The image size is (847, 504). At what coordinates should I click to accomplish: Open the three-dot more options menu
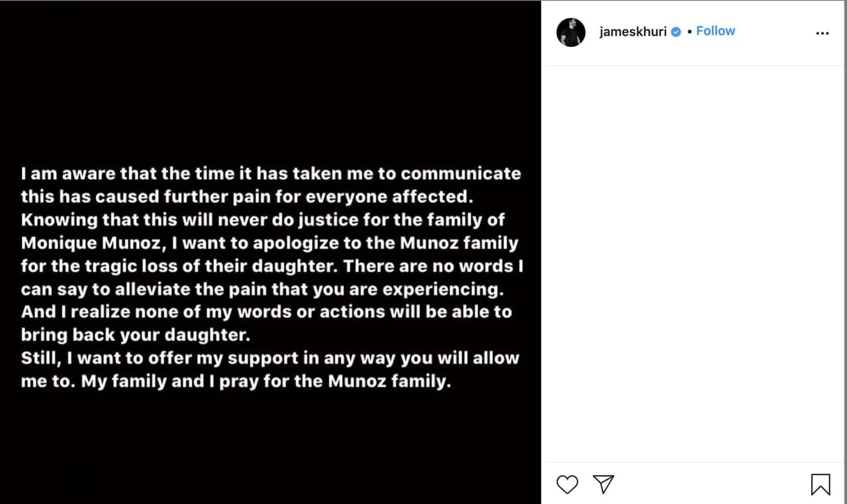pos(822,33)
